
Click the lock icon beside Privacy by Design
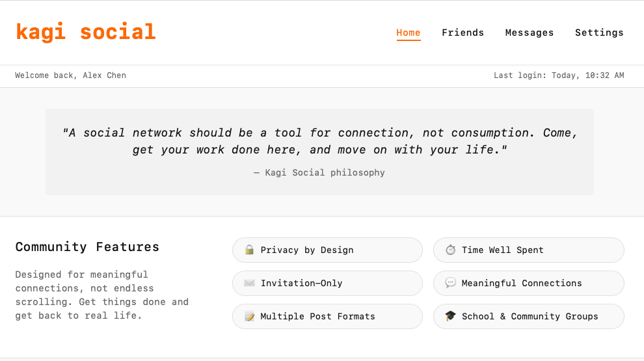[249, 250]
